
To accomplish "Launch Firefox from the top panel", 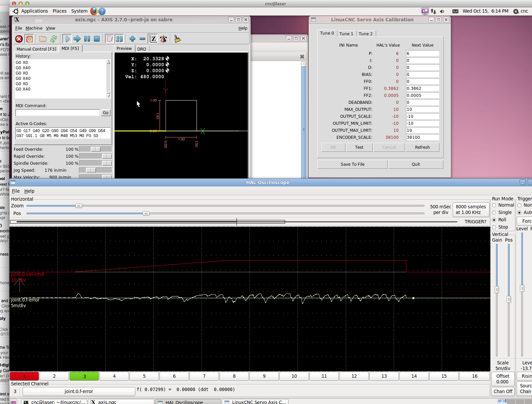I will [94, 11].
